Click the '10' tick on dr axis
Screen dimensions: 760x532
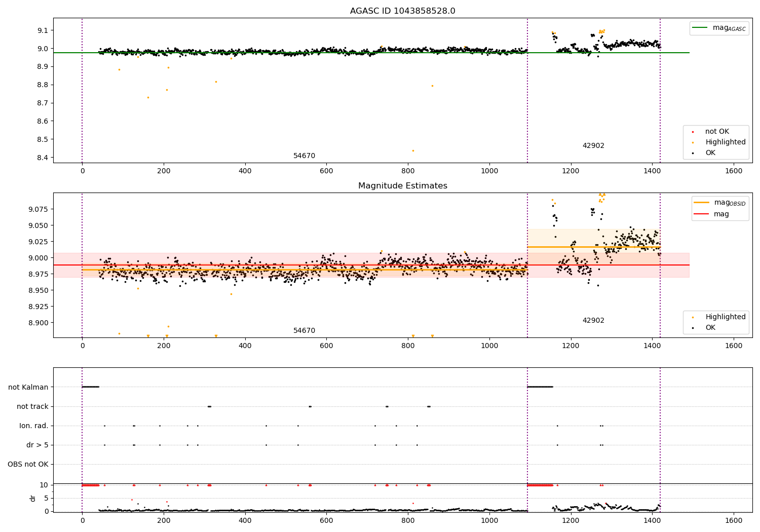(44, 485)
